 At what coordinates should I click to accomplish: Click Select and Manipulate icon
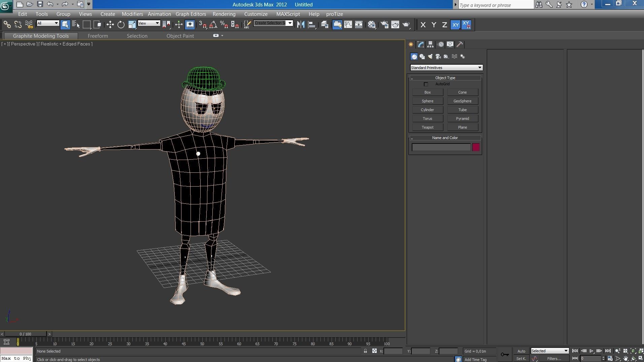[x=179, y=25]
